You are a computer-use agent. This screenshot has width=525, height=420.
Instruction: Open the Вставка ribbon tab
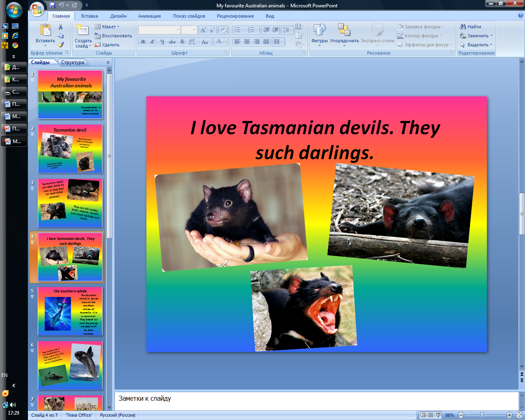[x=89, y=16]
